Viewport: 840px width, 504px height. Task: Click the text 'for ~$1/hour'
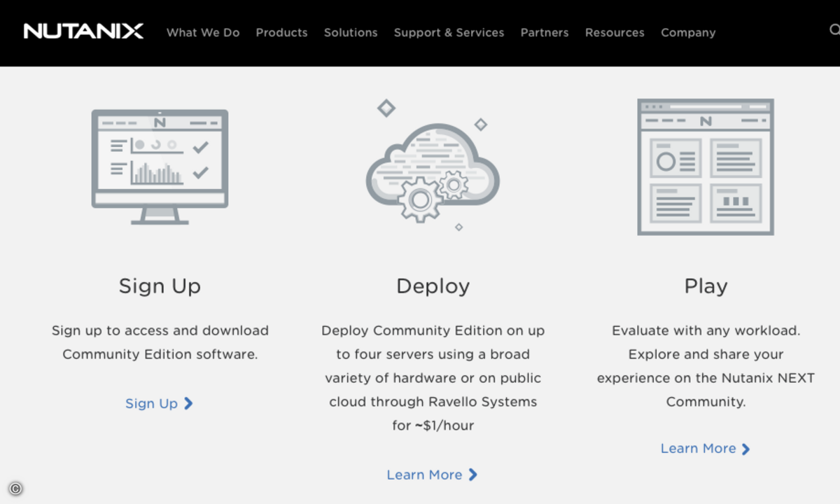433,426
